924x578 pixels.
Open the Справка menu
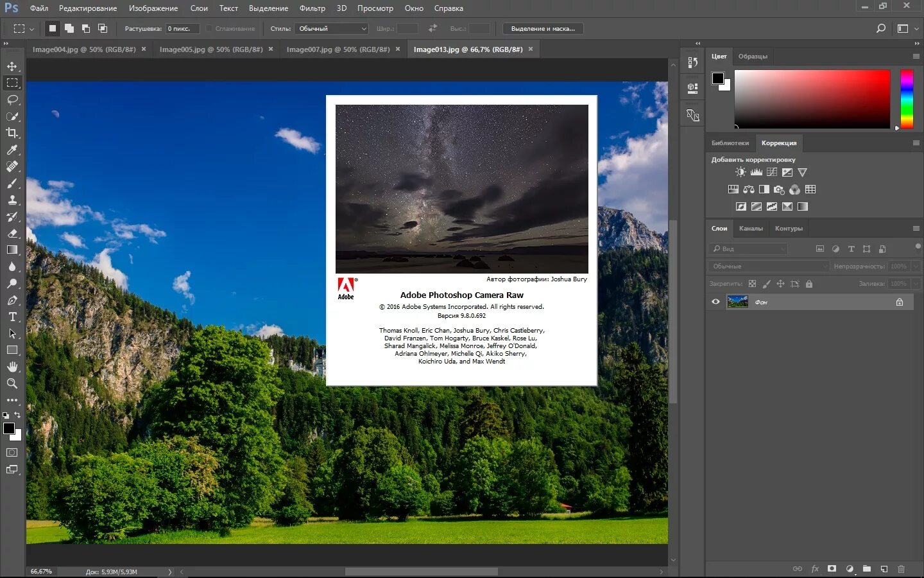(449, 8)
